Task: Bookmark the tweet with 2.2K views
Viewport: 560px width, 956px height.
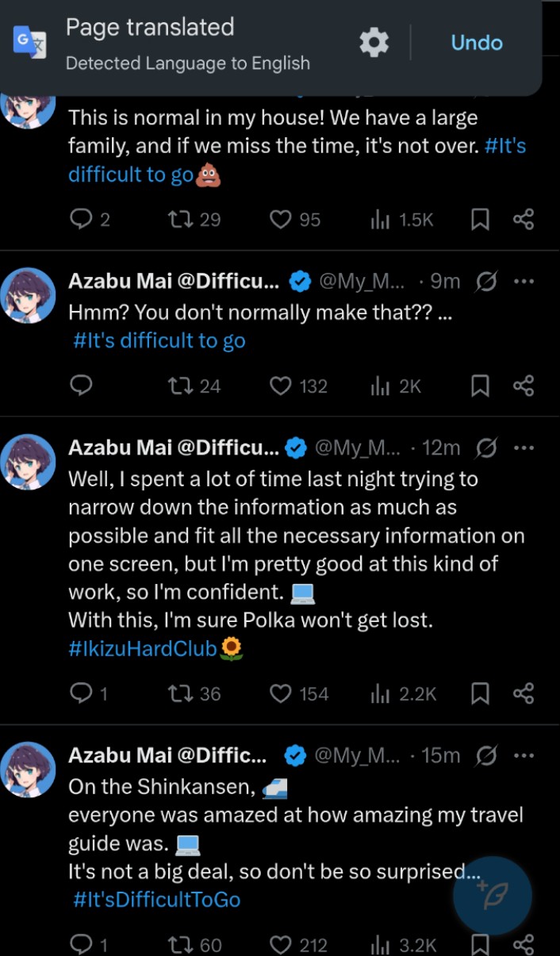Action: coord(480,694)
